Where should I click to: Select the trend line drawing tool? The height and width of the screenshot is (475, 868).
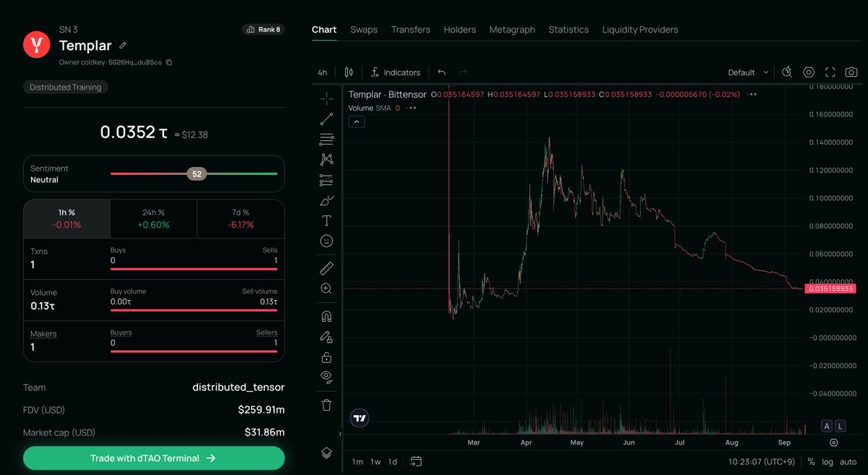(326, 119)
